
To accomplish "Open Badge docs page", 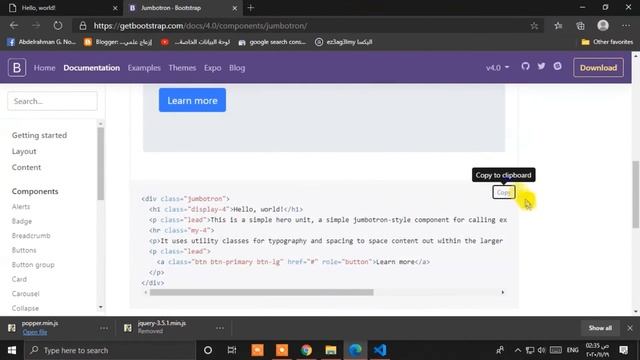I will point(22,221).
